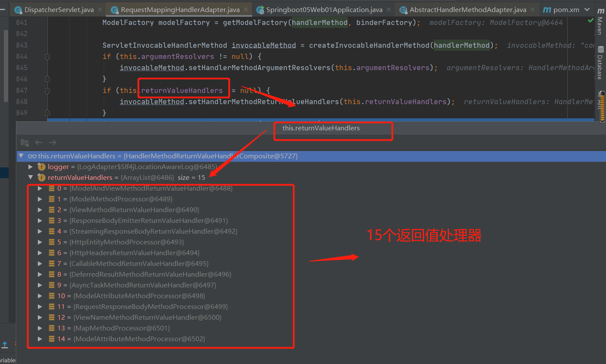Close RequestMappingHandlerAdapter.java tab
The height and width of the screenshot is (364, 606).
[246, 9]
